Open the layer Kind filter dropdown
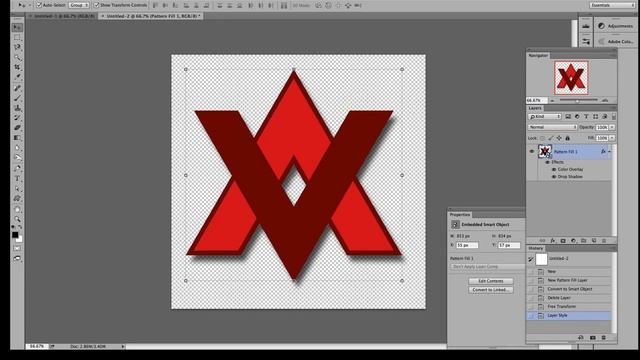This screenshot has height=360, width=640. tap(545, 117)
